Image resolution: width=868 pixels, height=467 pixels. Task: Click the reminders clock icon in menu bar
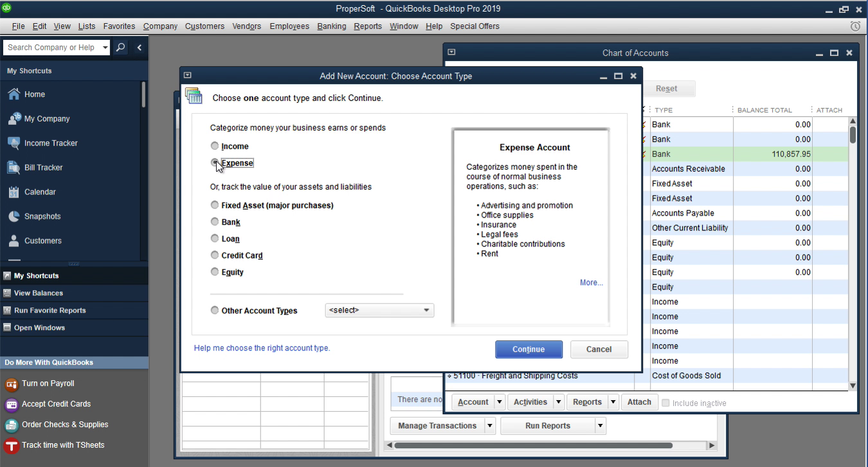click(x=855, y=26)
